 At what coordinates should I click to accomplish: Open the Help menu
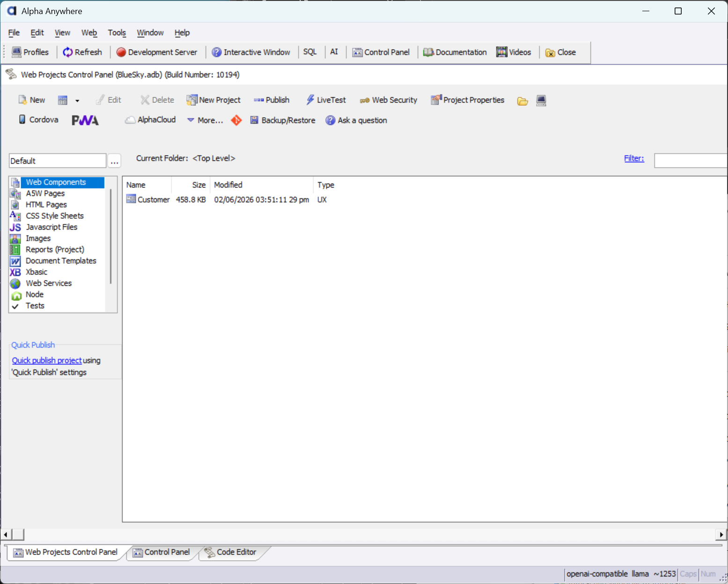click(182, 33)
